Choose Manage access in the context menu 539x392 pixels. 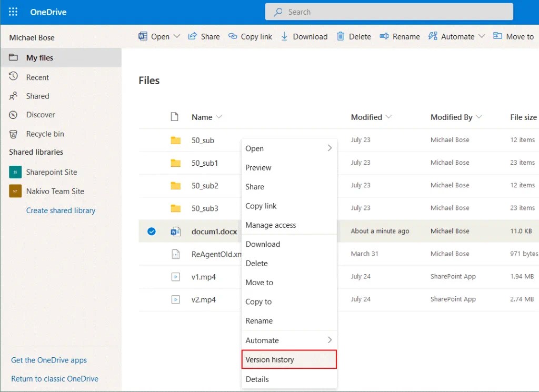271,225
